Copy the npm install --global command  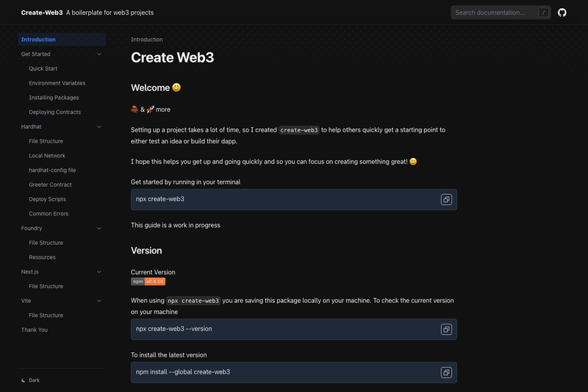point(446,372)
